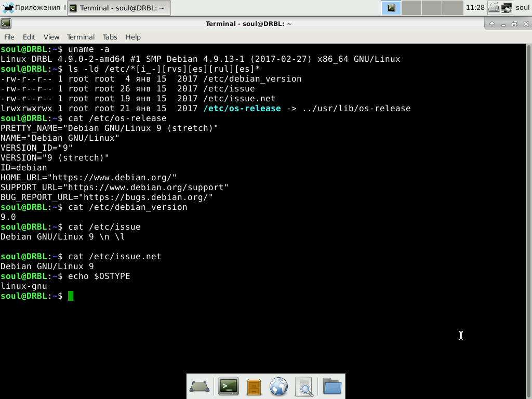Click the 'cat /etc/issue.net' command text

pos(115,257)
